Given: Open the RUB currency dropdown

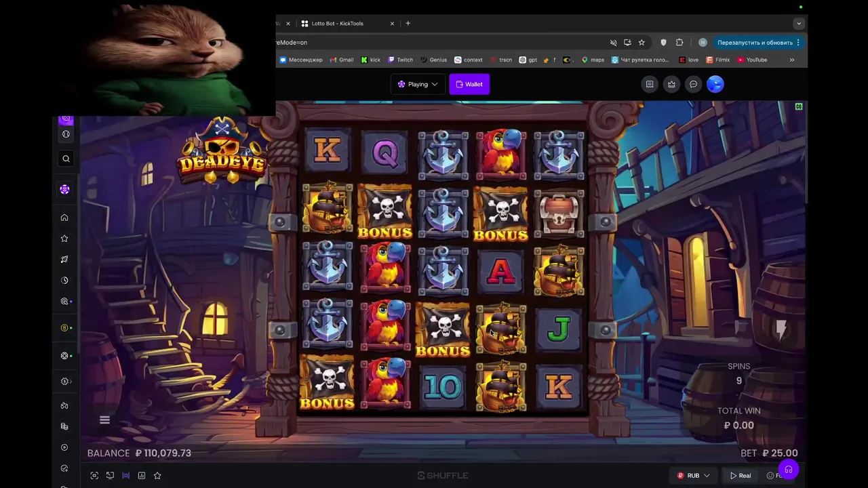Looking at the screenshot, I should [693, 476].
